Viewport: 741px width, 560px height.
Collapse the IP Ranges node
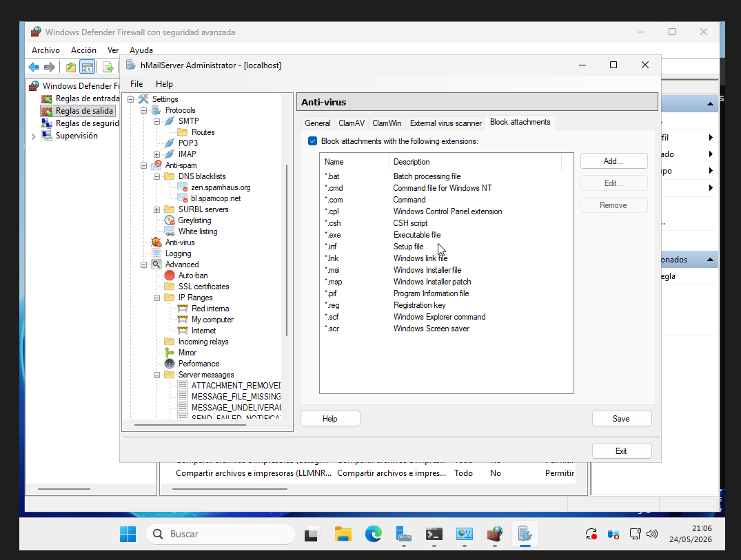pyautogui.click(x=157, y=298)
